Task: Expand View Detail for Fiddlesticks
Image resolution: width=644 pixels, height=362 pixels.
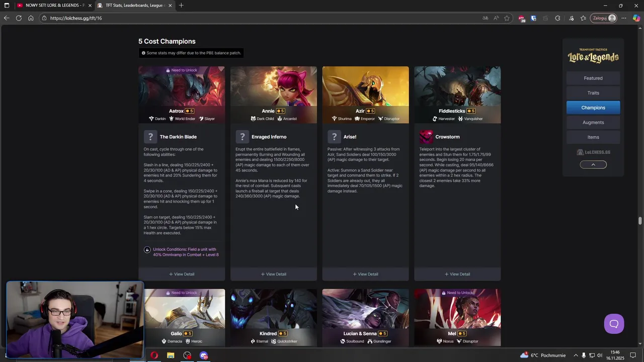Action: [x=457, y=274]
